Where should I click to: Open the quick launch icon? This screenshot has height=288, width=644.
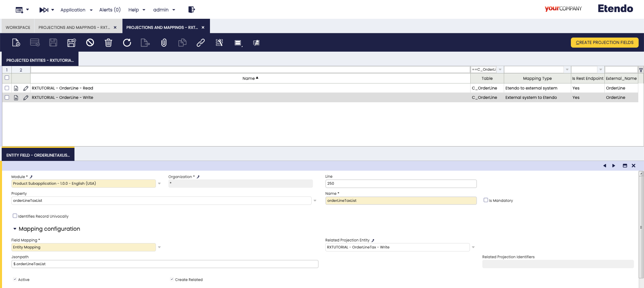point(47,10)
